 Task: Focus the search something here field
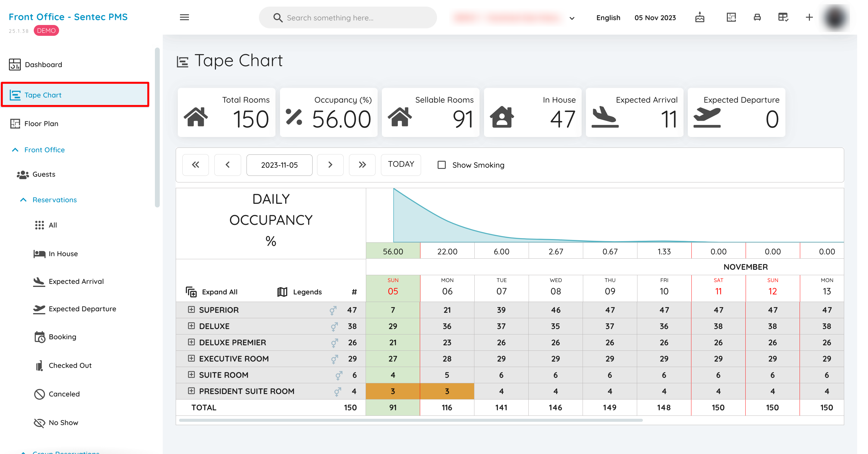[x=348, y=17]
